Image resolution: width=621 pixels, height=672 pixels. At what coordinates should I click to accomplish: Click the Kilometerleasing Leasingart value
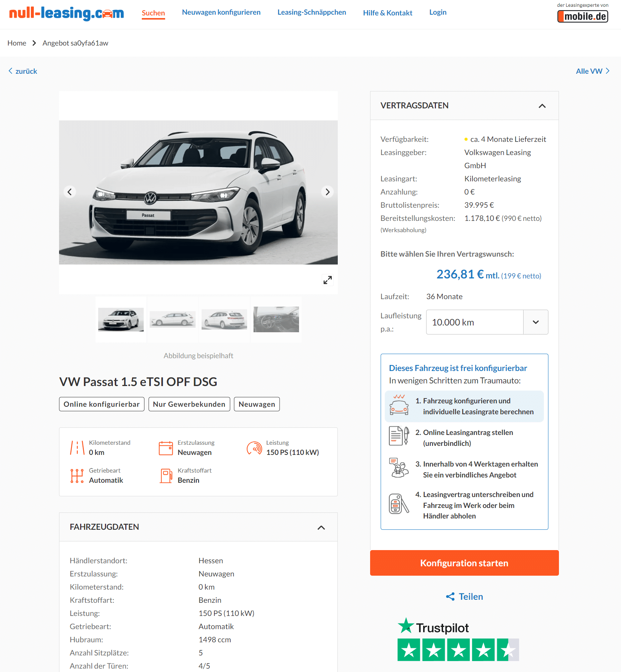coord(493,179)
